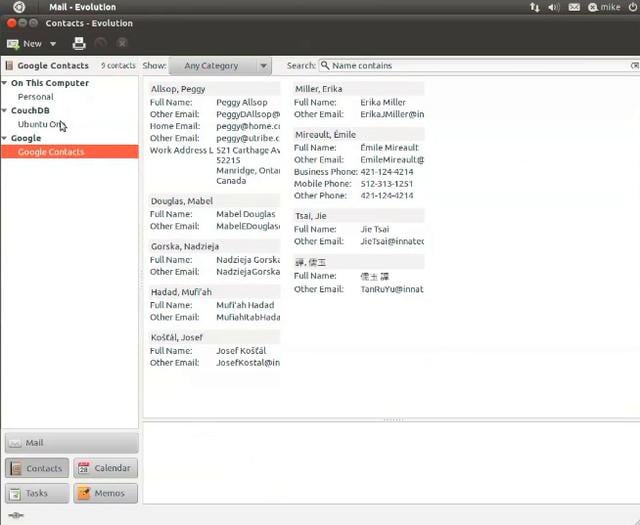Open the Any Category dropdown
640x525 pixels.
click(220, 66)
